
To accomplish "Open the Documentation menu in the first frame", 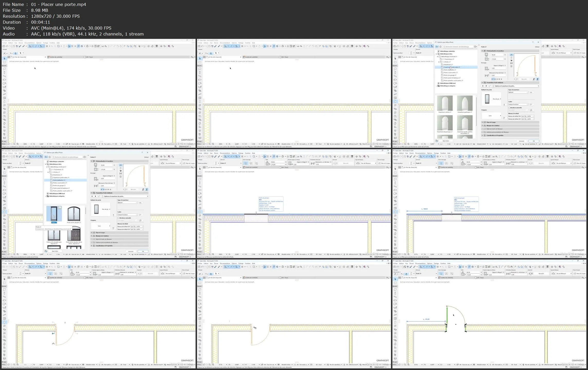I will (x=30, y=43).
